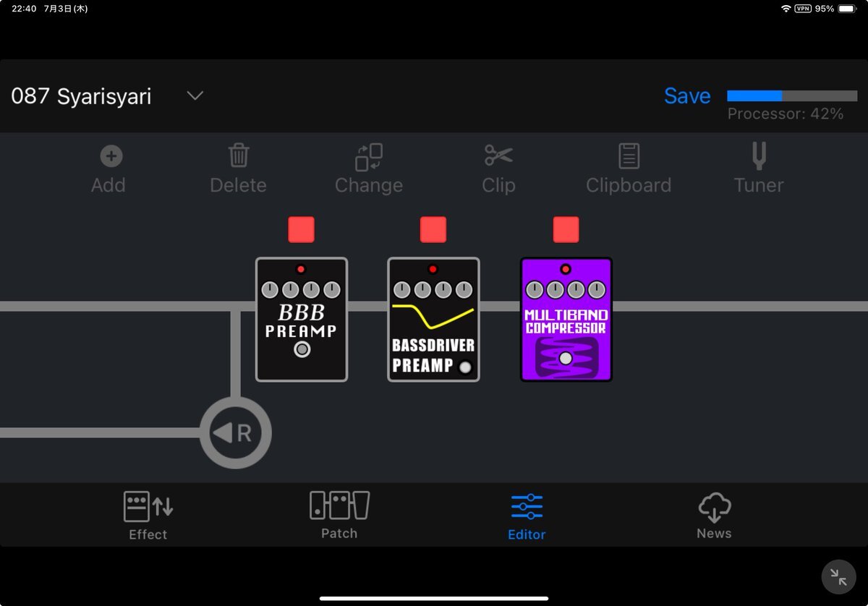Toggle red on/off square above Multiband Compressor

[566, 229]
